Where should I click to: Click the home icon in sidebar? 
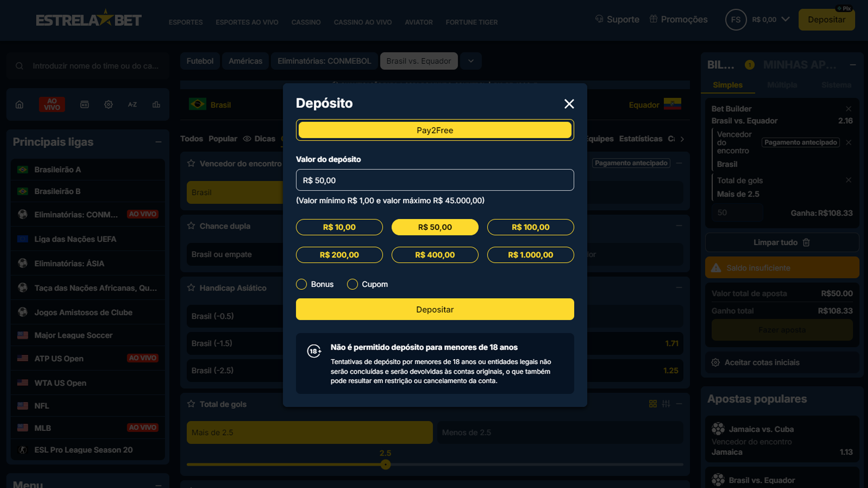click(19, 105)
